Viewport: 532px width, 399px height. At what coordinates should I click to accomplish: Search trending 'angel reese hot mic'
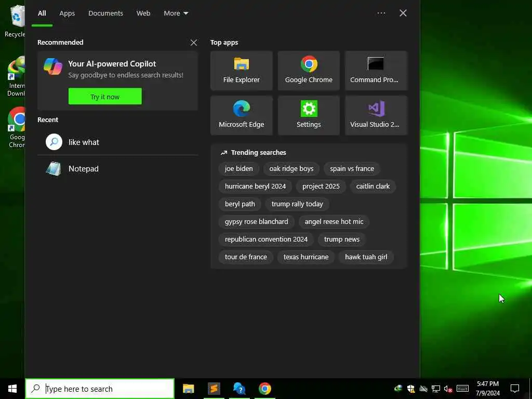pos(334,221)
